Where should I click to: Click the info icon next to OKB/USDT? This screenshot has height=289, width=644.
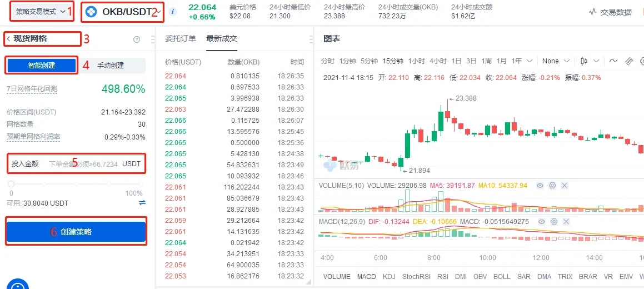pyautogui.click(x=173, y=12)
